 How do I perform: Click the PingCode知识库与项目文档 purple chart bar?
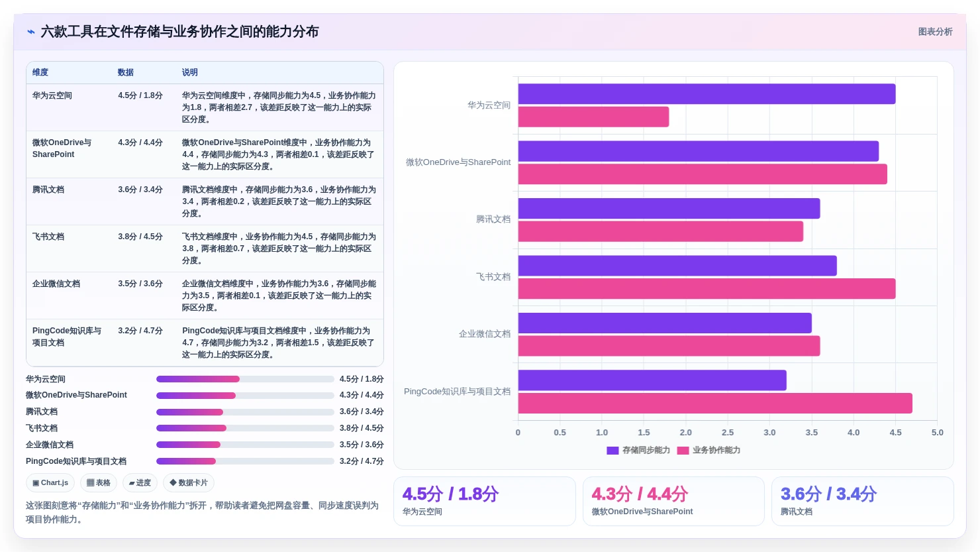(652, 380)
